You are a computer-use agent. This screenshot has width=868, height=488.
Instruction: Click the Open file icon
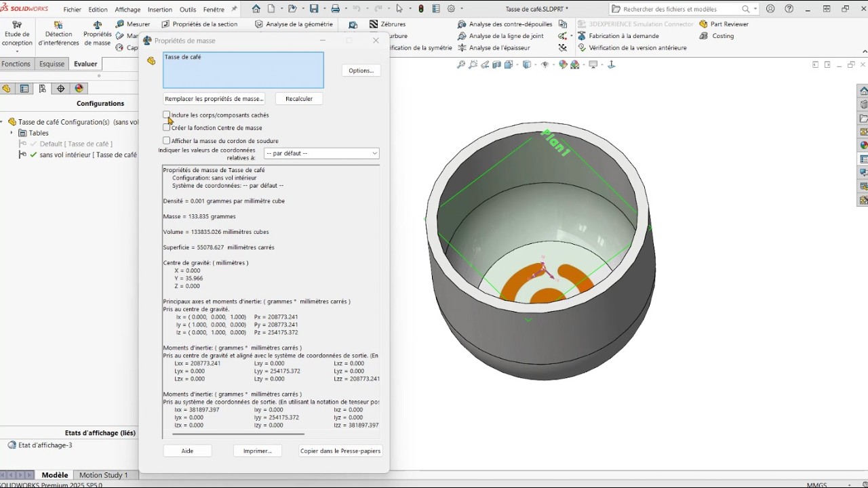pyautogui.click(x=292, y=9)
